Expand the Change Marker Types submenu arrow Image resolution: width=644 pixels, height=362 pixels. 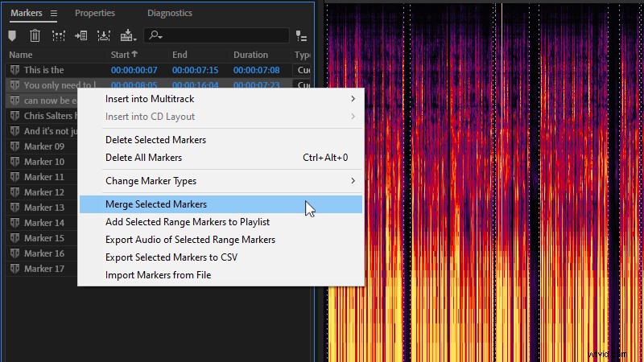(353, 181)
